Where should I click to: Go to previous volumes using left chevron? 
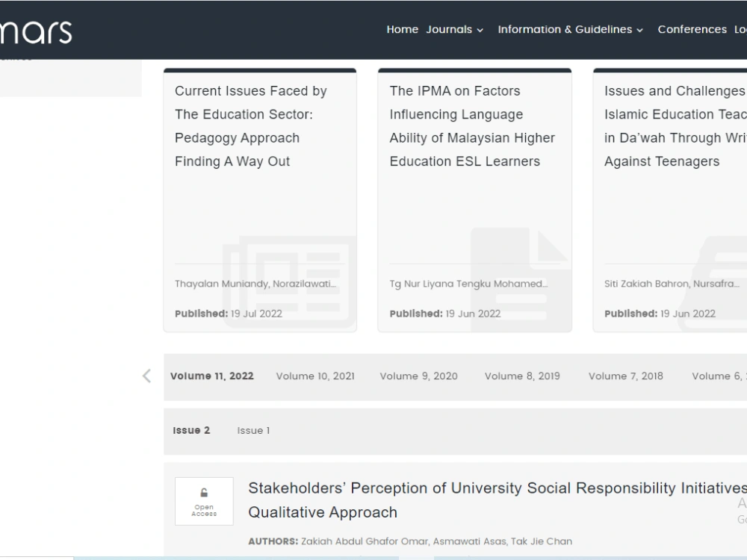[x=146, y=376]
